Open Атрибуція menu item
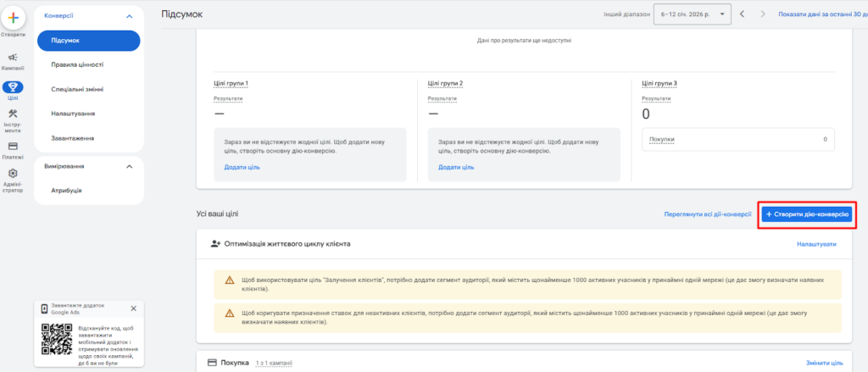 tap(66, 191)
